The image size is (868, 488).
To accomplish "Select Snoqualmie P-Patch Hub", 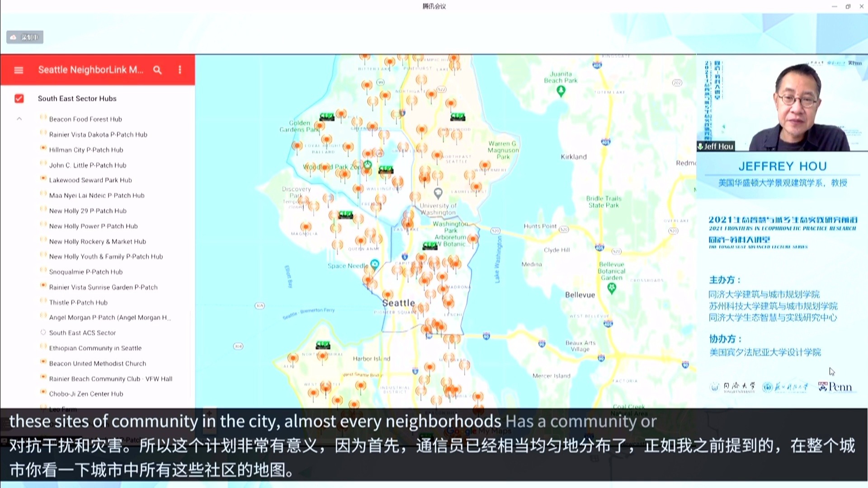I will pos(85,272).
